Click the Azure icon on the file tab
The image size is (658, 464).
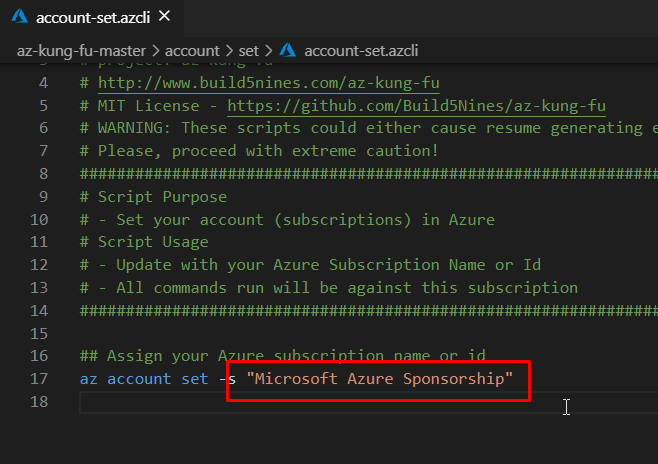point(19,17)
